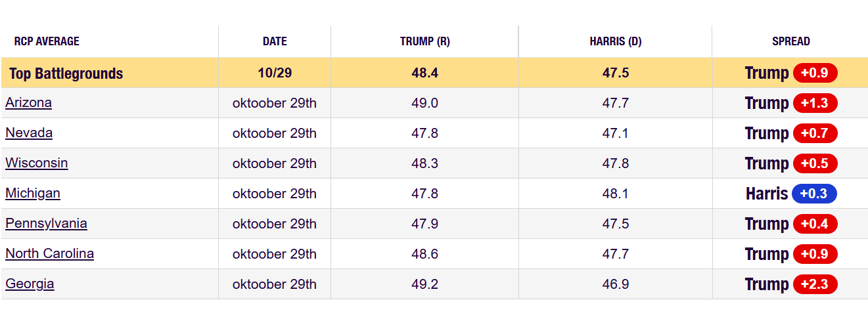Click the Trump +0.7 Nevada spread badge
Screen dimensions: 868x321
(815, 133)
